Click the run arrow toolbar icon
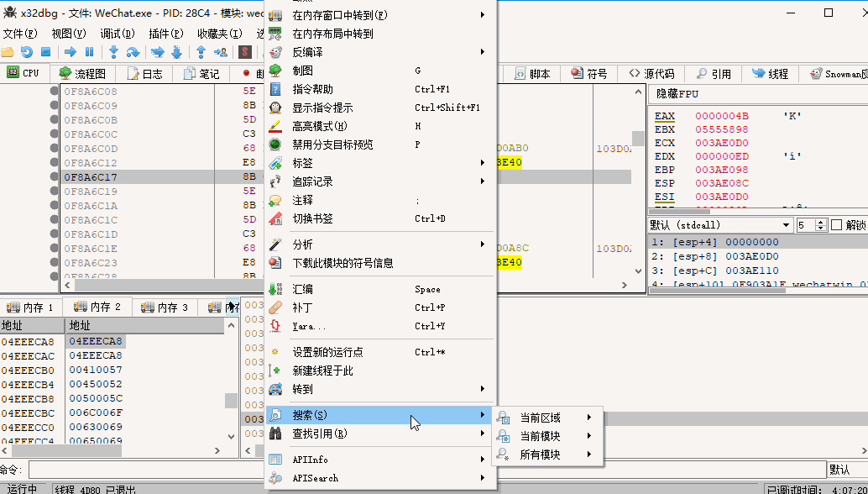 tap(71, 52)
